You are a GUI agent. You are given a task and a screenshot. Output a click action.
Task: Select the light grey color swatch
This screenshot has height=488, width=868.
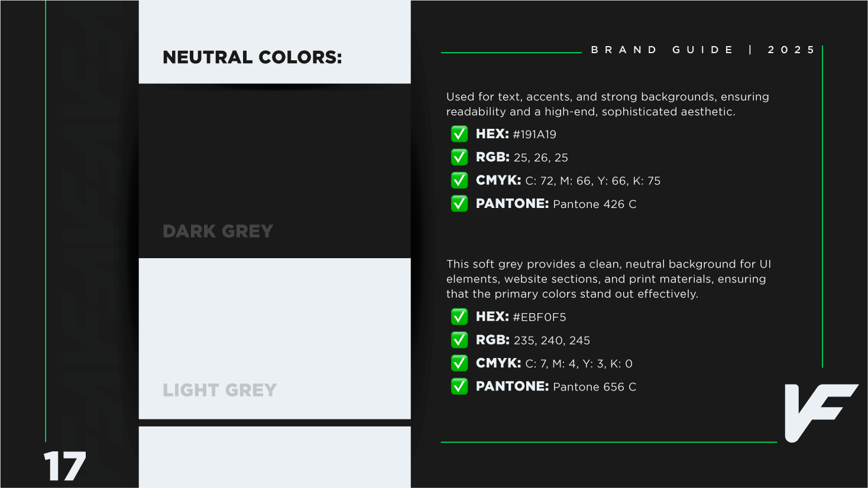(x=274, y=339)
